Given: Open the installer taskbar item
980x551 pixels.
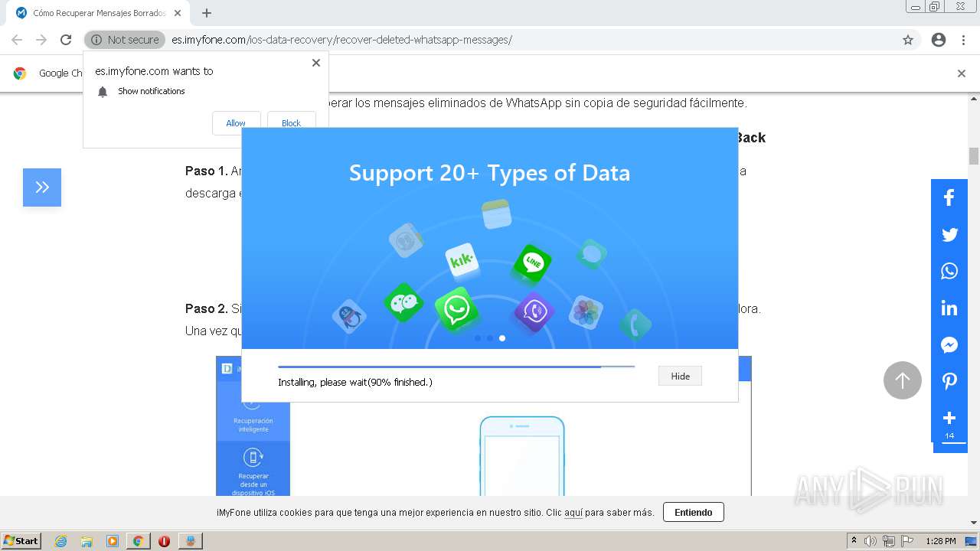Looking at the screenshot, I should [x=190, y=541].
